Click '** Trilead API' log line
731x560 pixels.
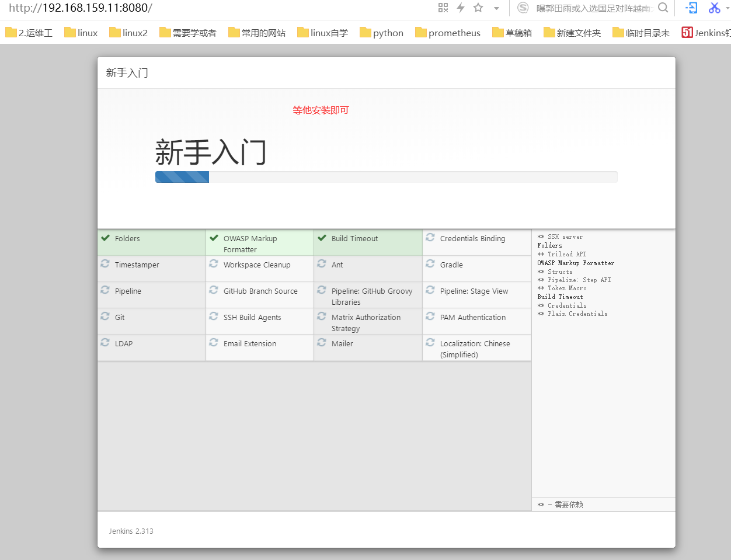pos(562,254)
